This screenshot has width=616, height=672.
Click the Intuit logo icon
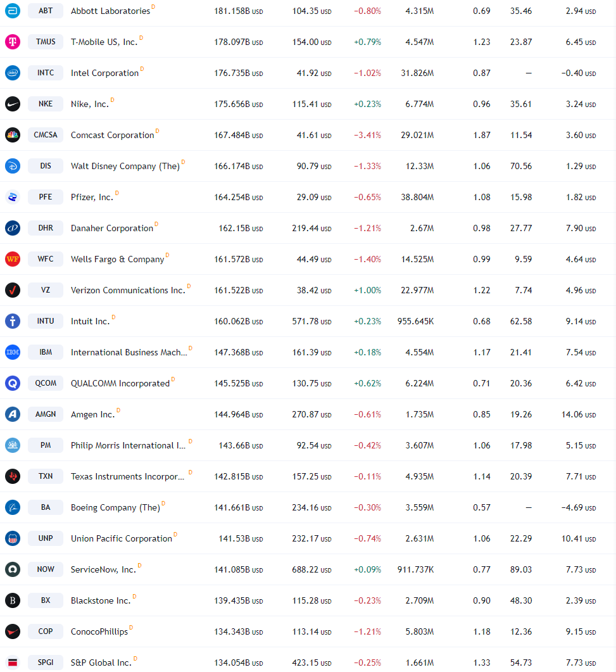pyautogui.click(x=13, y=321)
